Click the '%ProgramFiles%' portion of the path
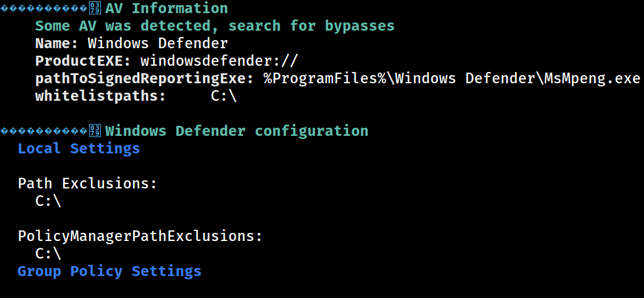644x298 pixels. coord(324,78)
